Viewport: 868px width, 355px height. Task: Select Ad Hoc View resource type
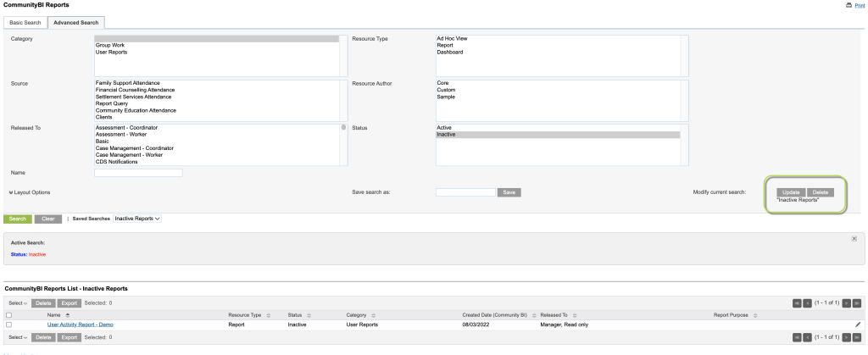pyautogui.click(x=558, y=39)
